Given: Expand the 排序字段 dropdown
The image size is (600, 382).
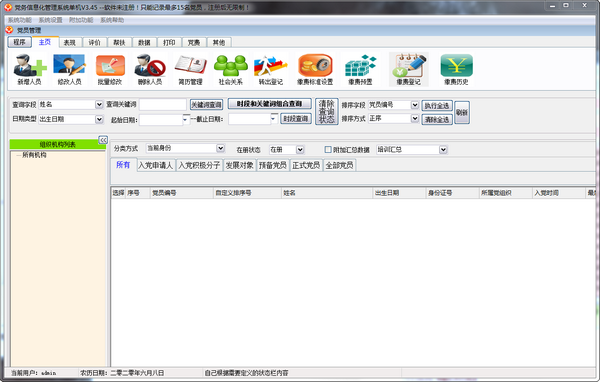Looking at the screenshot, I should (x=415, y=105).
